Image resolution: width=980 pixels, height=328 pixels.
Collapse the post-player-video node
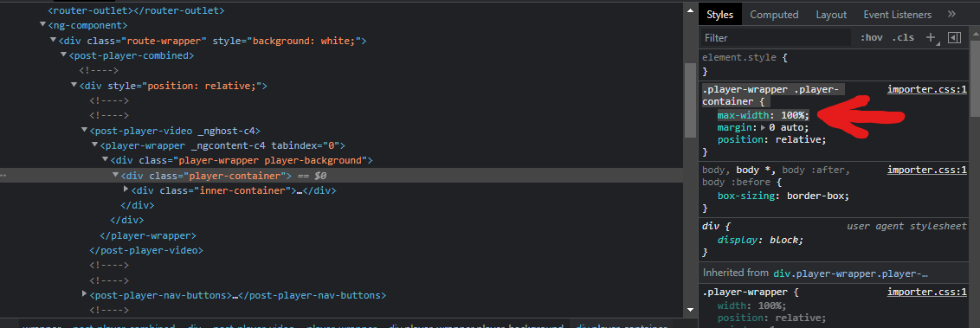pos(84,131)
